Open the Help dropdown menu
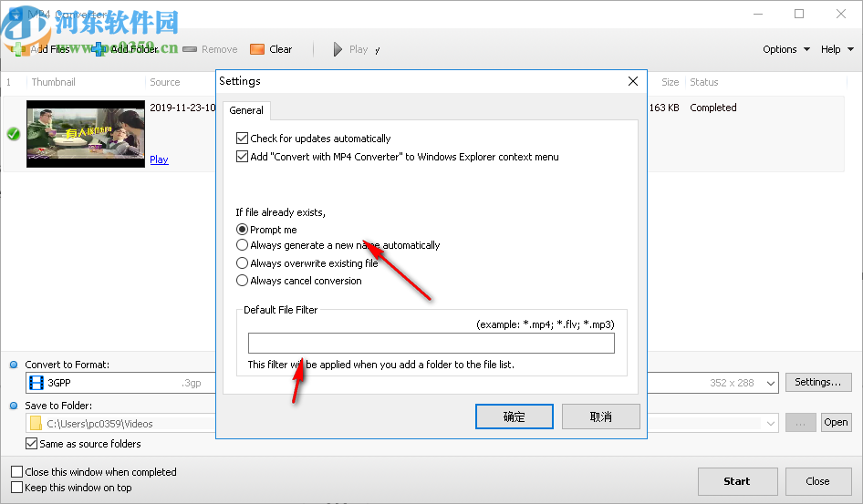 [x=837, y=49]
